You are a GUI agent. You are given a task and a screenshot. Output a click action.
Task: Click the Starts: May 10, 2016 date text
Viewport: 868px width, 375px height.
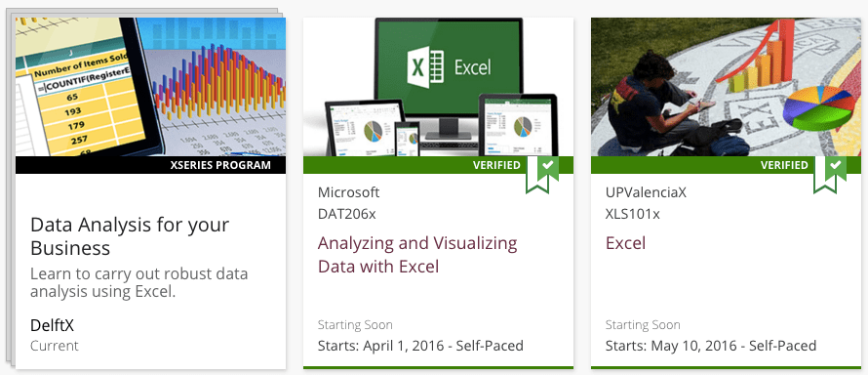(x=711, y=347)
